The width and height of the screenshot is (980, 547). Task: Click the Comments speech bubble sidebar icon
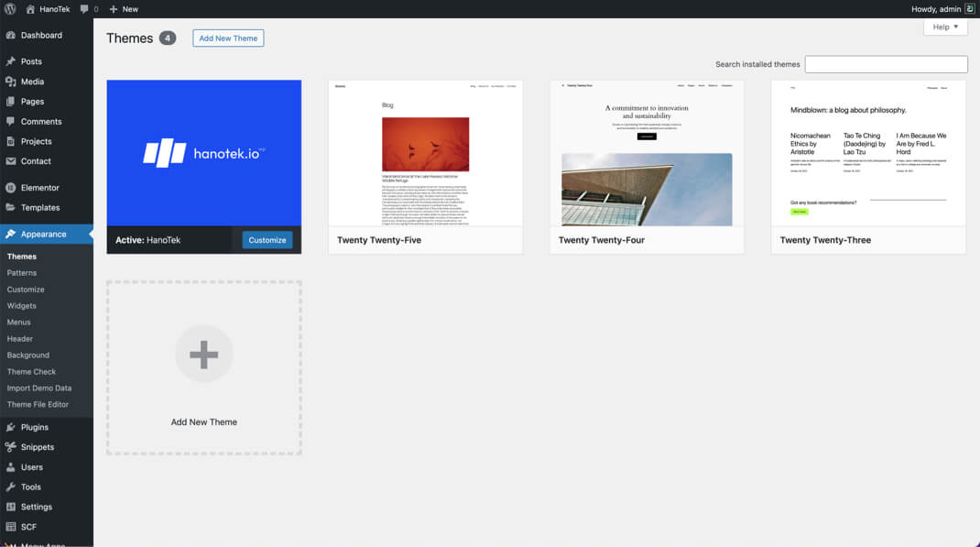coord(11,121)
